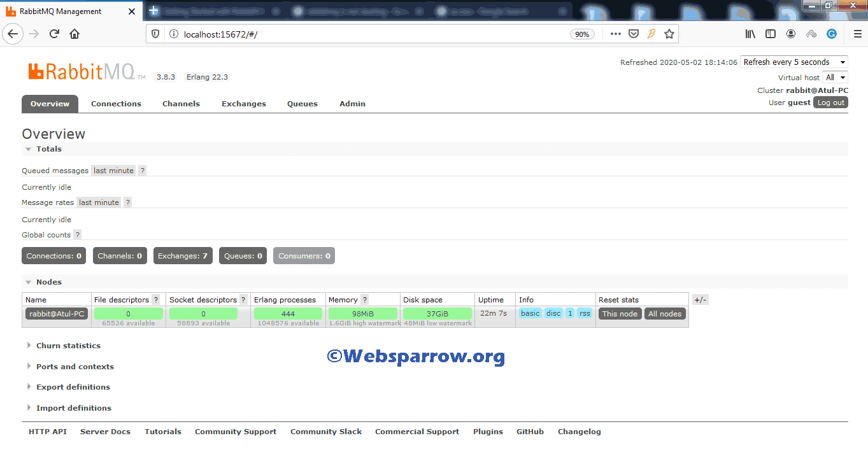This screenshot has width=868, height=459.
Task: Change the Message rates last minute interval
Action: coord(98,202)
